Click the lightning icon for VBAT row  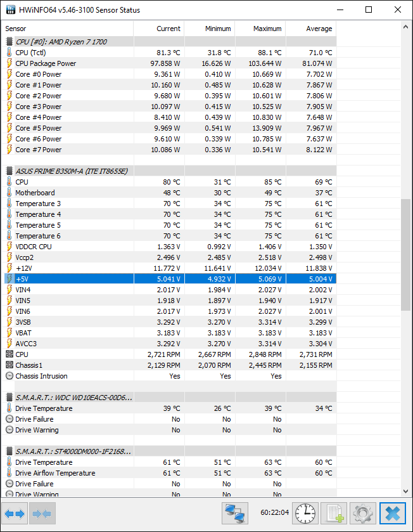pos(9,333)
